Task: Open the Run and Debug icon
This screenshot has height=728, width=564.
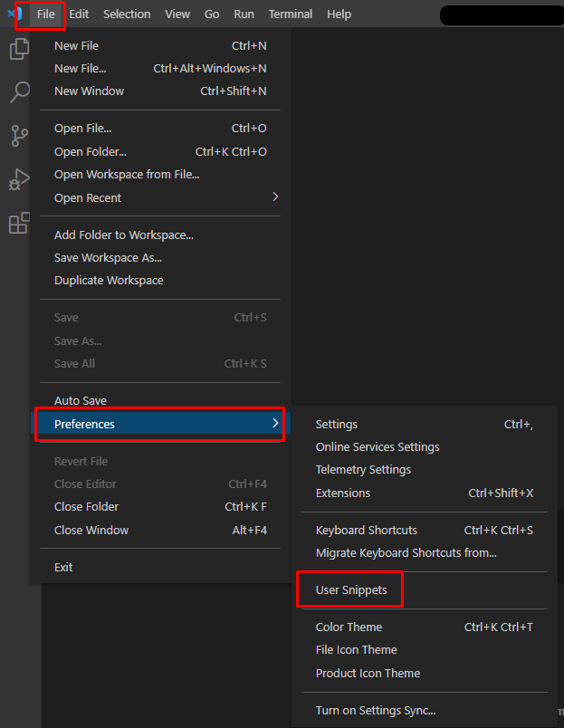Action: coord(20,179)
